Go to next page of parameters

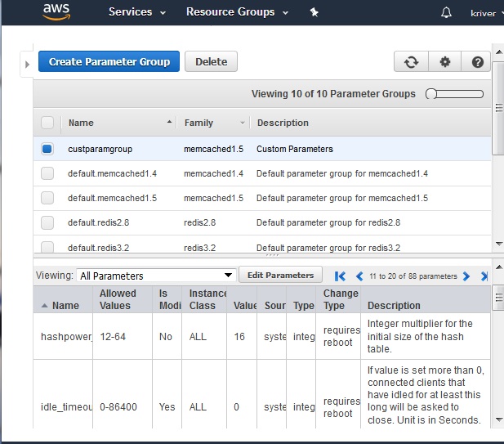point(466,276)
